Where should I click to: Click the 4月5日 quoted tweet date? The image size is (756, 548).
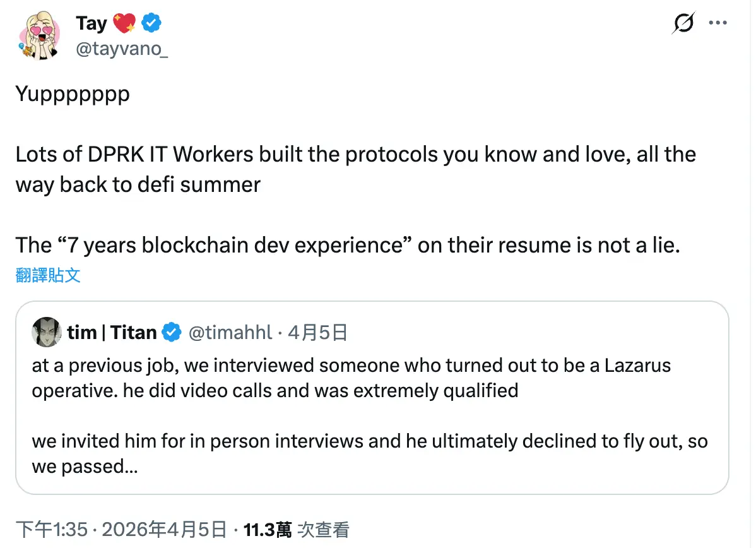[317, 332]
